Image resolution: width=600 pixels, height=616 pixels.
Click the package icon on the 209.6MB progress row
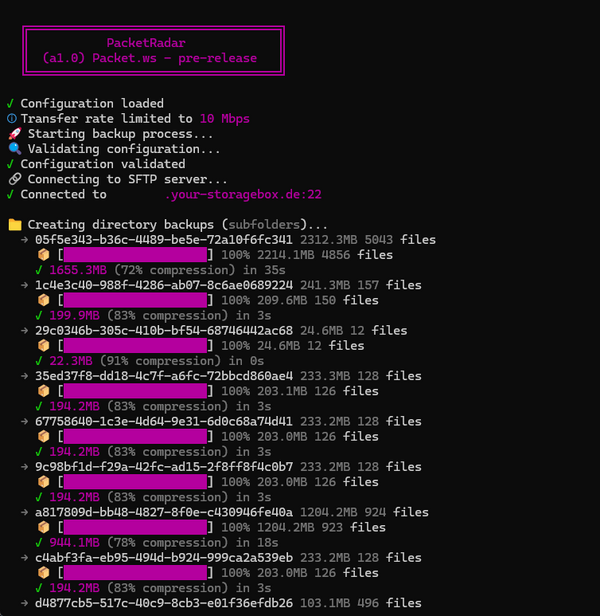[44, 300]
